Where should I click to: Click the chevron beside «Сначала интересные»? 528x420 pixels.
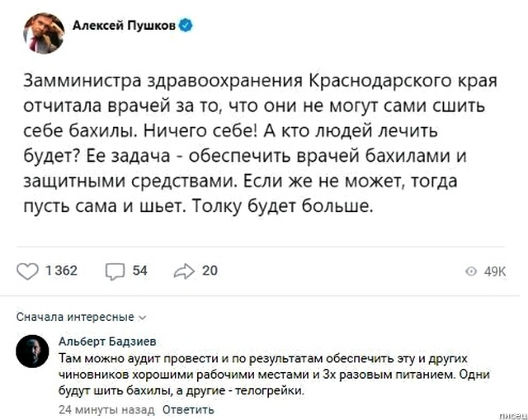tap(142, 317)
